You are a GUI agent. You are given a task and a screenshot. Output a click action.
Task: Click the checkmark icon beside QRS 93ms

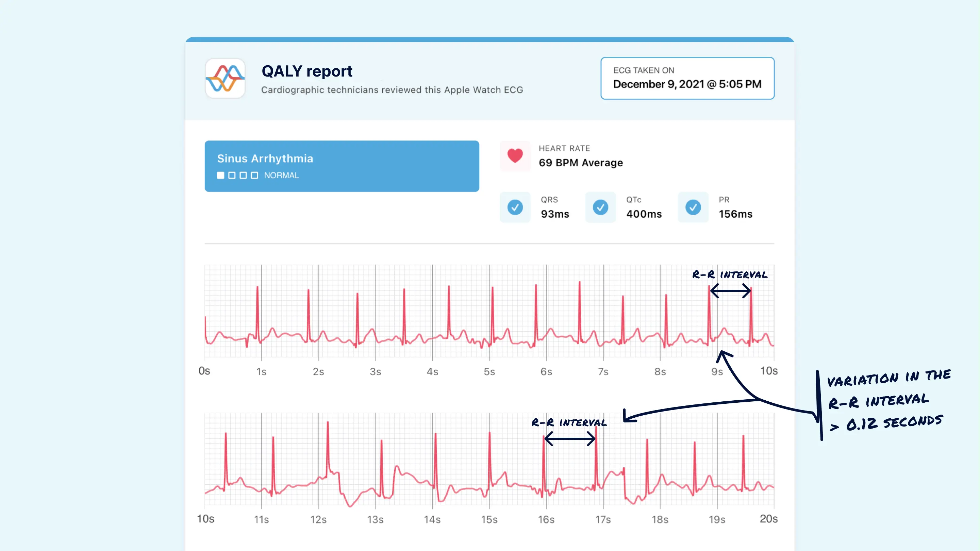click(515, 207)
